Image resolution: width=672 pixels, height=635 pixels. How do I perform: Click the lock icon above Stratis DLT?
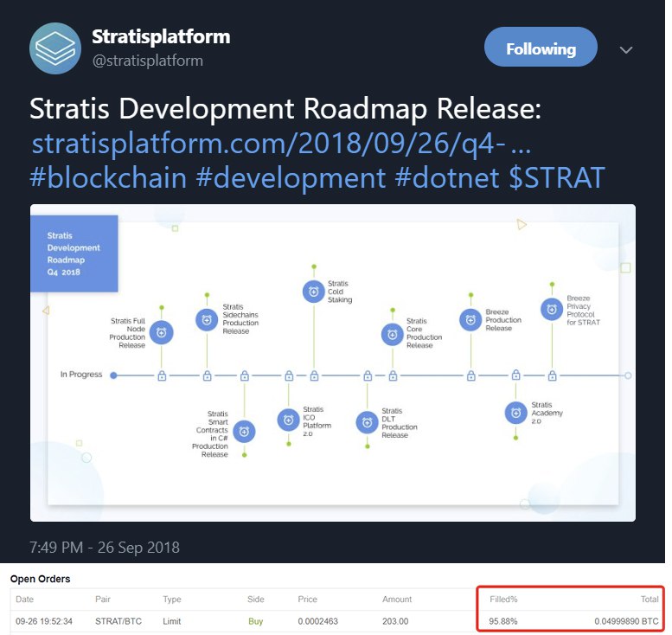click(368, 375)
